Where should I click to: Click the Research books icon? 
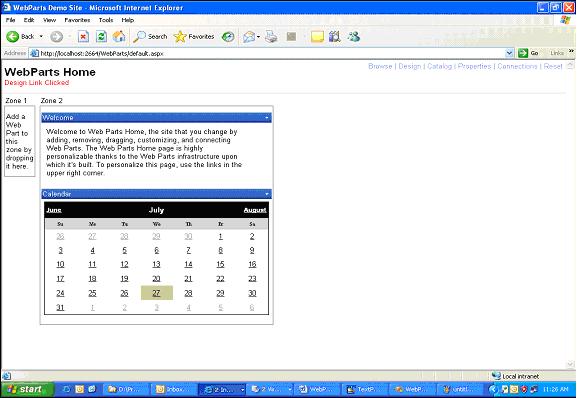coord(334,36)
